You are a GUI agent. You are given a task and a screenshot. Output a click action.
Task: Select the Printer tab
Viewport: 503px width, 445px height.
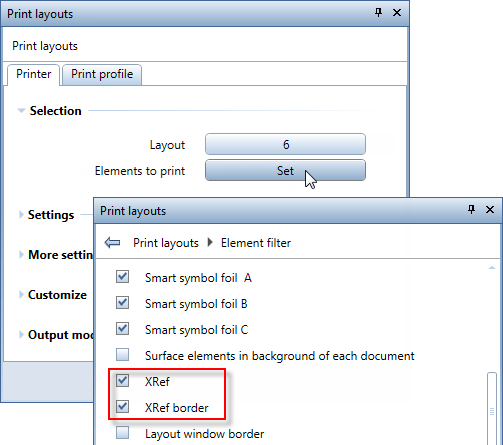tap(34, 74)
